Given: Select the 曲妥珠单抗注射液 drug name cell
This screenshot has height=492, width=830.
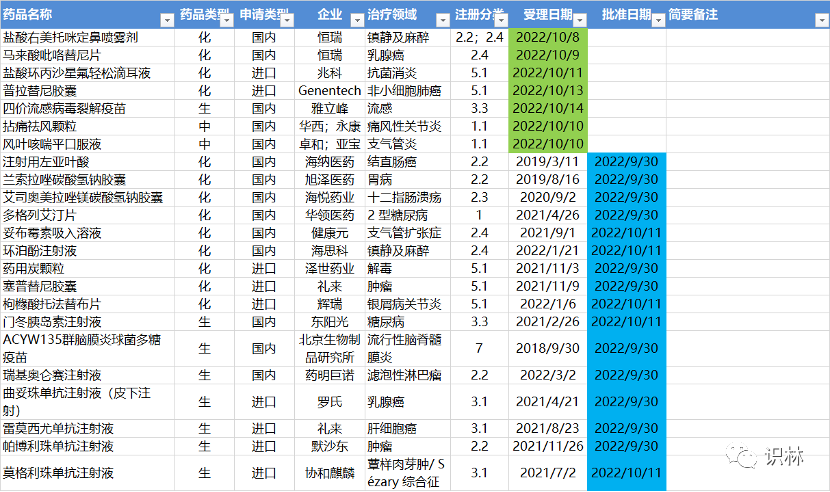Looking at the screenshot, I should [88, 401].
